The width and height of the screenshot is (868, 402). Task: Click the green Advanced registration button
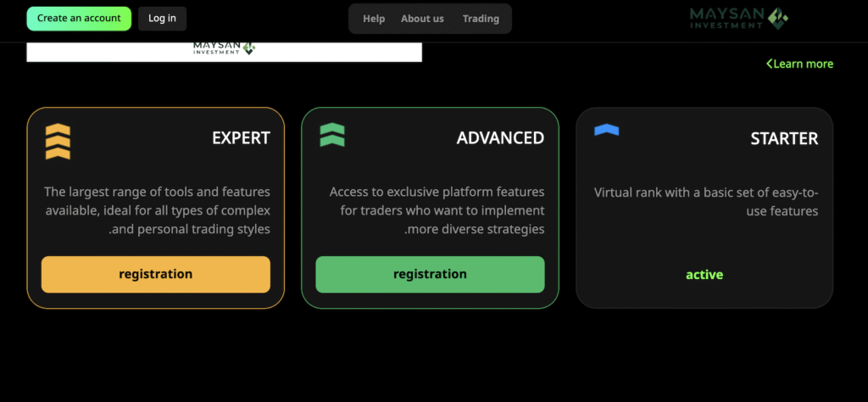tap(430, 275)
